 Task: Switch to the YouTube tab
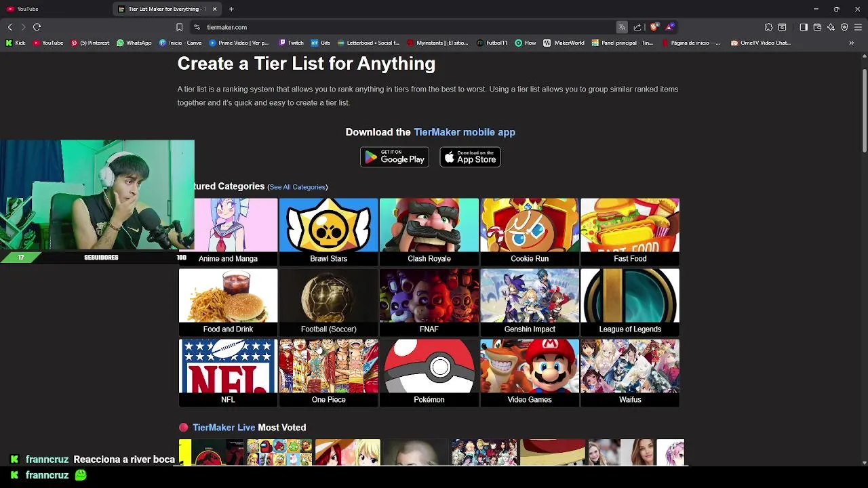(x=54, y=9)
